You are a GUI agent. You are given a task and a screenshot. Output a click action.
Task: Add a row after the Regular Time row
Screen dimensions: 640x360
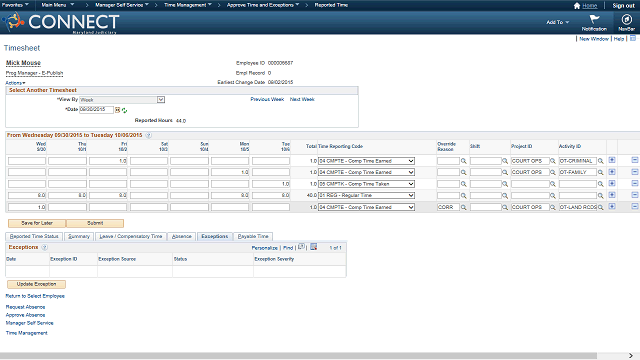611,195
